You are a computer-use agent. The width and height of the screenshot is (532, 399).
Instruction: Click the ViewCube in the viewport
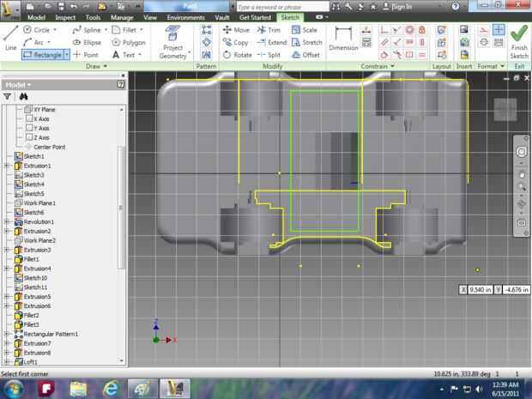click(x=505, y=110)
